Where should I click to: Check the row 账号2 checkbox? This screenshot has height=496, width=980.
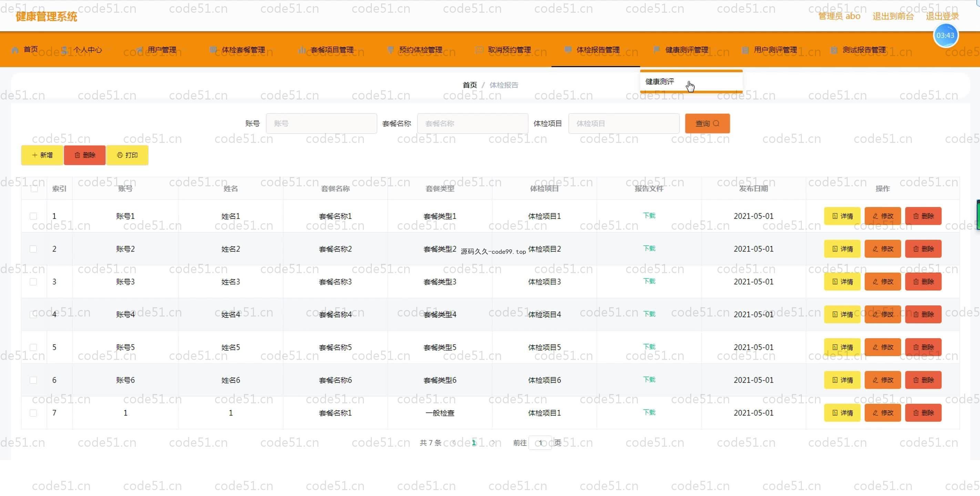coord(33,249)
